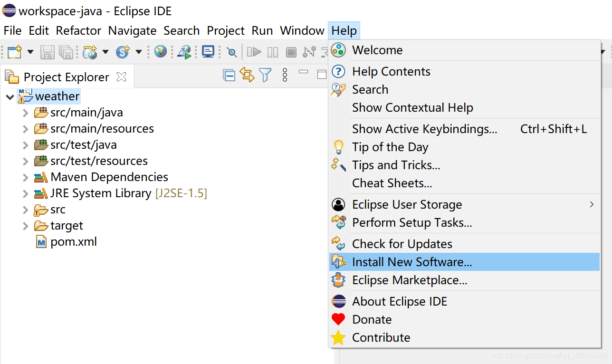The height and width of the screenshot is (364, 612).
Task: Open the Eclipse User Storage submenu
Action: tap(464, 204)
